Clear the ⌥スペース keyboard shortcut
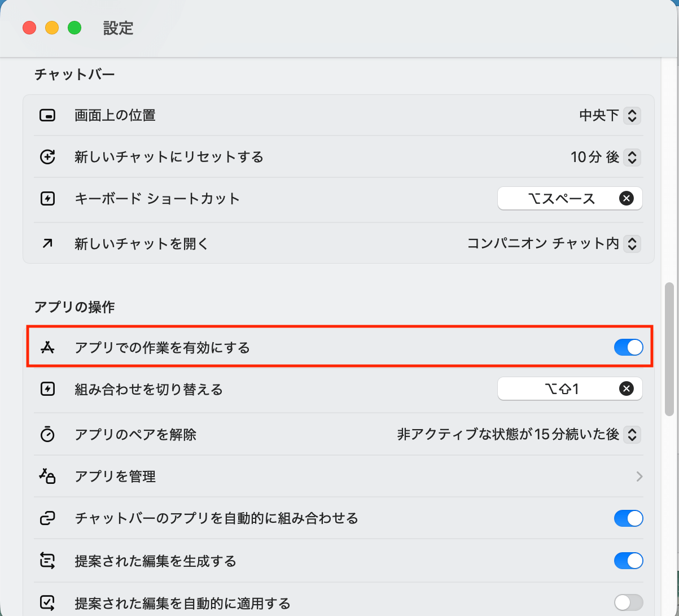679x616 pixels. 626,199
